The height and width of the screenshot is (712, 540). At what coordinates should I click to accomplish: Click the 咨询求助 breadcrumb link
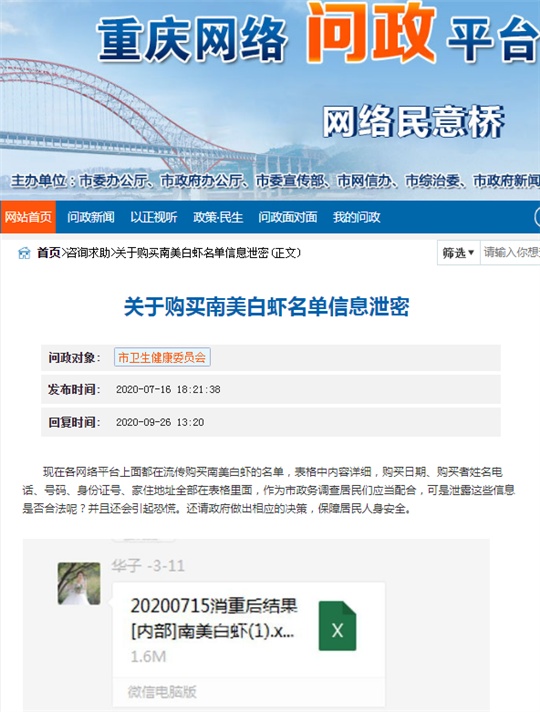click(88, 253)
